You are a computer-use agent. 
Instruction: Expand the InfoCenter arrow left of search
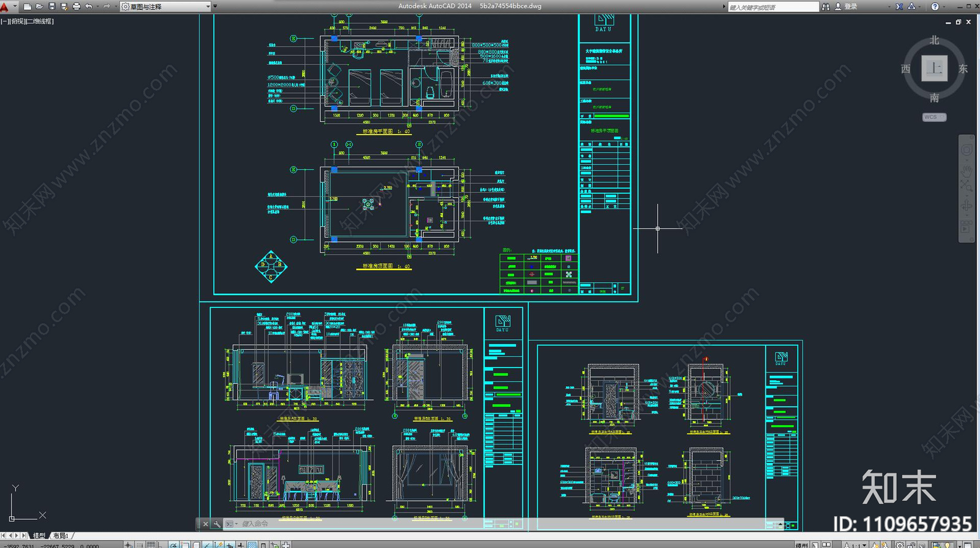tap(724, 7)
